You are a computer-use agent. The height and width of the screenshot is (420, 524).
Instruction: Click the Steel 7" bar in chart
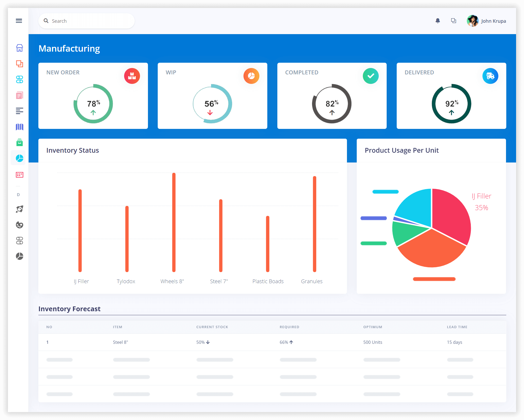pos(221,236)
